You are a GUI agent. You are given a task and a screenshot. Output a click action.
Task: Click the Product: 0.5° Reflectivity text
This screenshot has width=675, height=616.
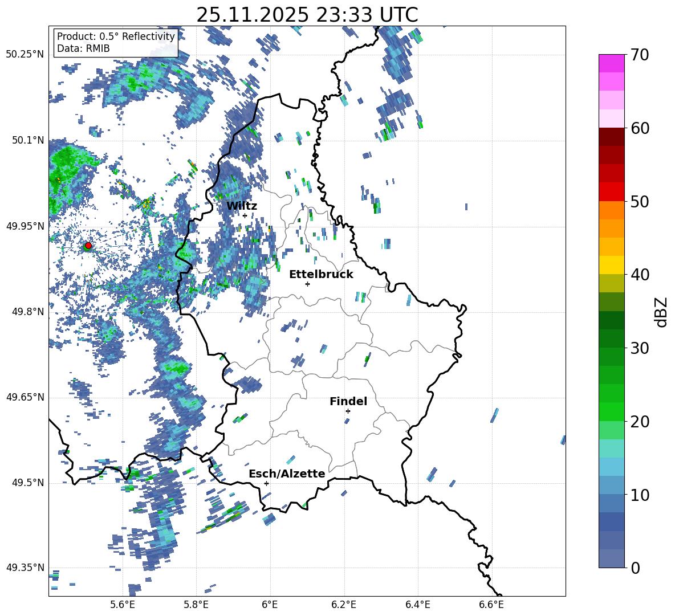pyautogui.click(x=116, y=36)
